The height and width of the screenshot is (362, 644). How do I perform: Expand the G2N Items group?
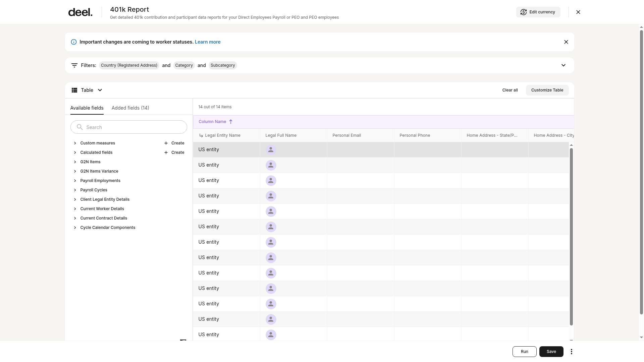coord(75,162)
